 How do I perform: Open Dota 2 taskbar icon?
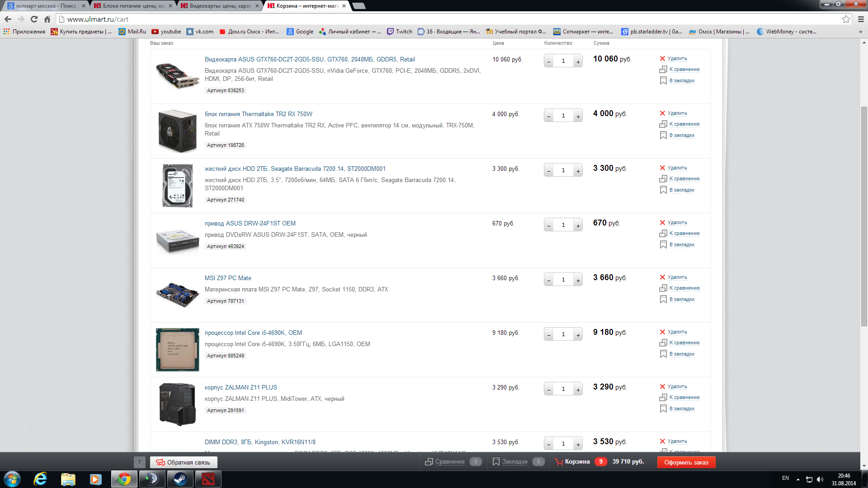(208, 479)
